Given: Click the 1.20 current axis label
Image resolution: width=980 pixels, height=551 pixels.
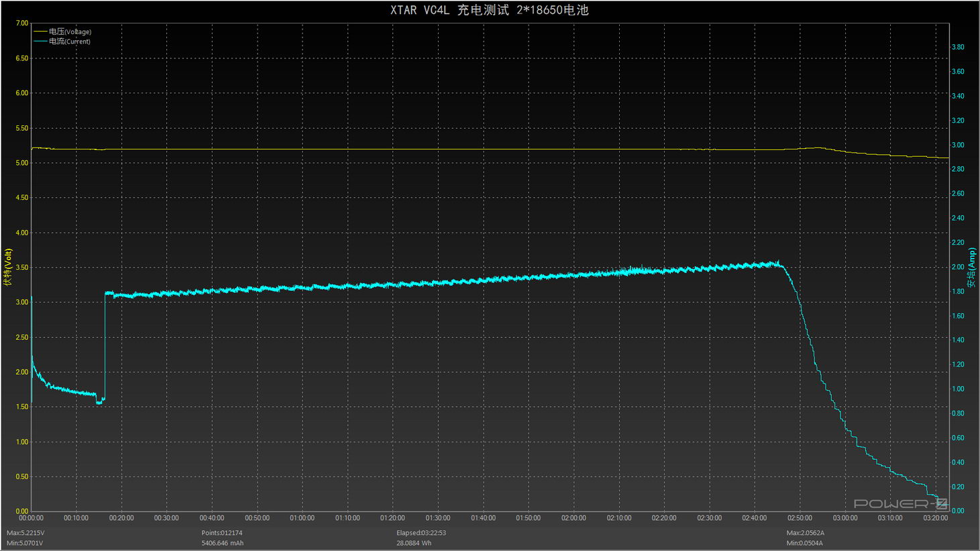Looking at the screenshot, I should (x=958, y=365).
